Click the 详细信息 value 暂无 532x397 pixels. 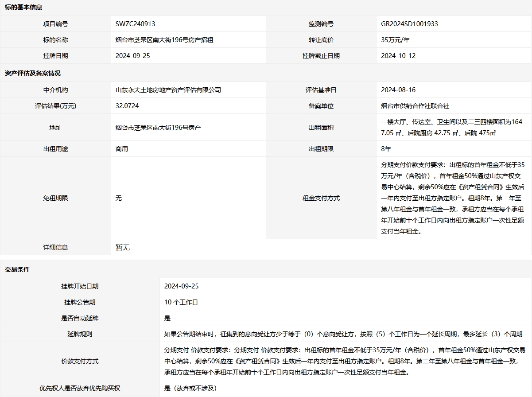coord(123,248)
